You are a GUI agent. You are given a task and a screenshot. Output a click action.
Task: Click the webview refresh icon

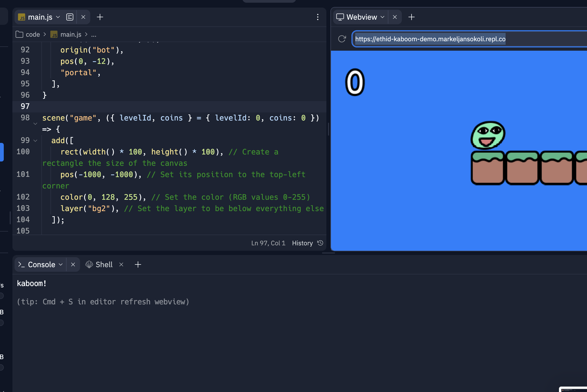click(x=342, y=39)
